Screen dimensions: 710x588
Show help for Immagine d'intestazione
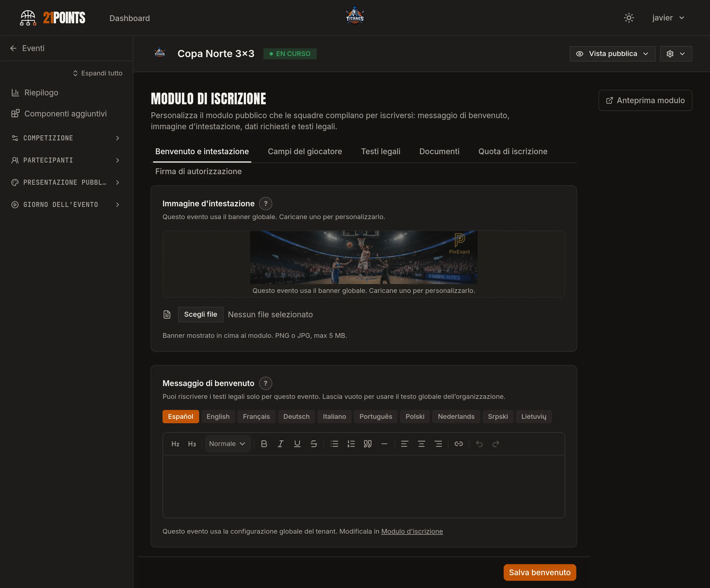pos(265,204)
